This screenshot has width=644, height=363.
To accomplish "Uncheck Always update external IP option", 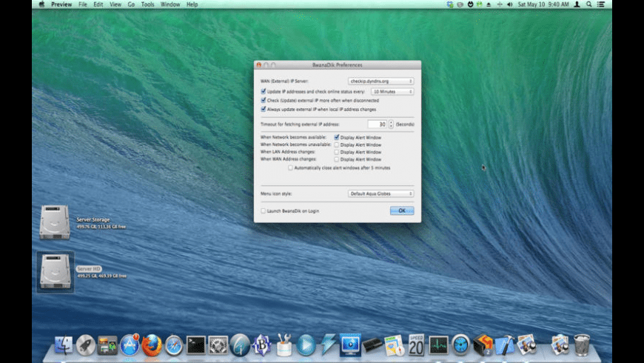I will [x=263, y=109].
